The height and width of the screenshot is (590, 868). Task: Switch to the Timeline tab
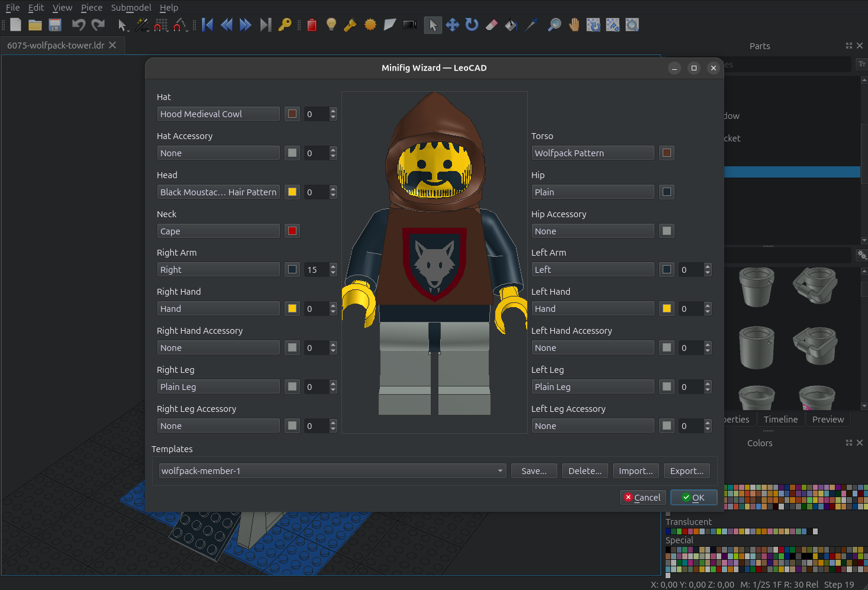[780, 419]
